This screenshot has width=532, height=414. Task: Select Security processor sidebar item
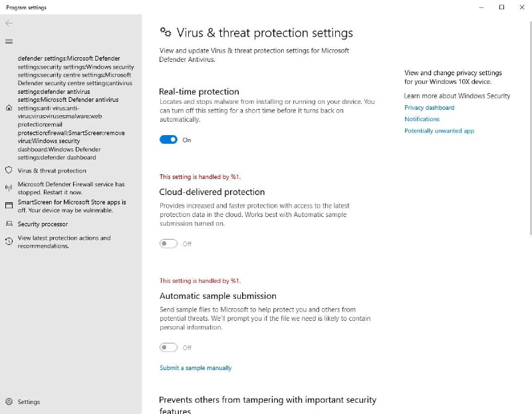[43, 224]
